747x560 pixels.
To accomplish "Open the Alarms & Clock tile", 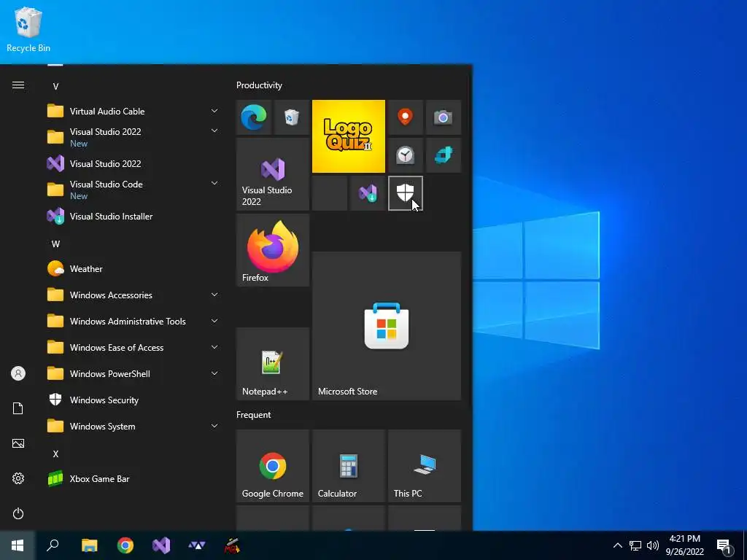I will click(406, 155).
